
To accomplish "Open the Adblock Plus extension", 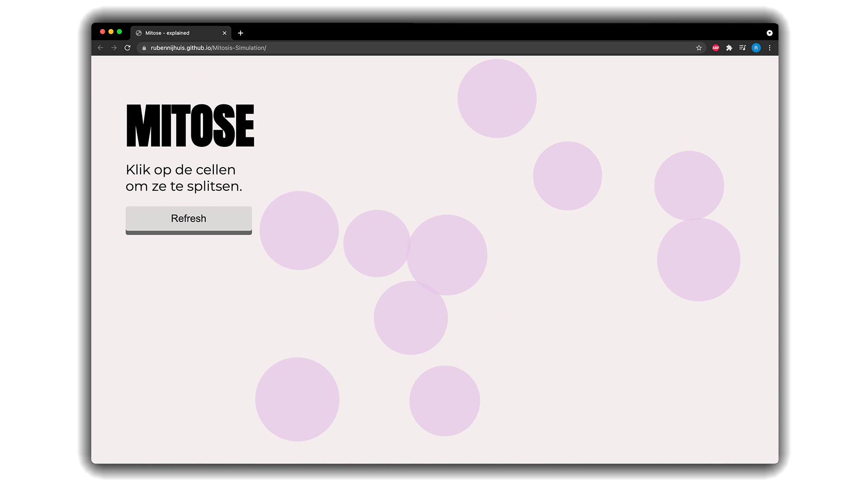I will pos(715,47).
